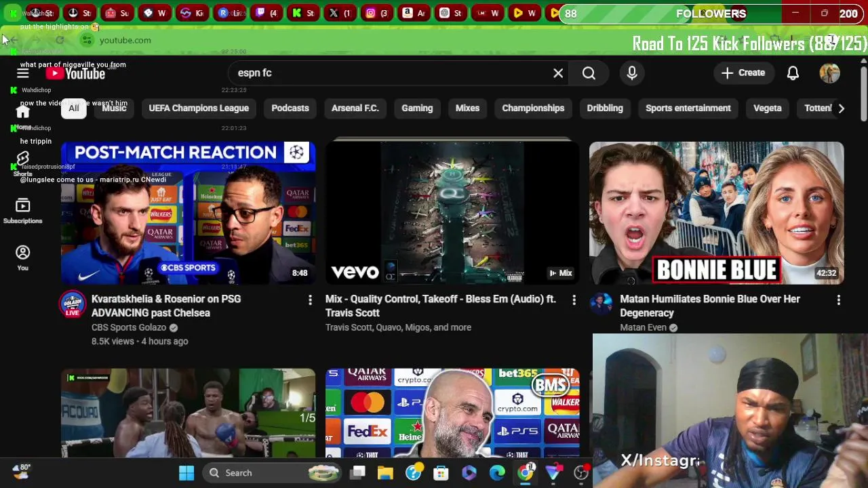
Task: Open the Matan Humiliates Bonnie Blue title
Action: click(710, 306)
